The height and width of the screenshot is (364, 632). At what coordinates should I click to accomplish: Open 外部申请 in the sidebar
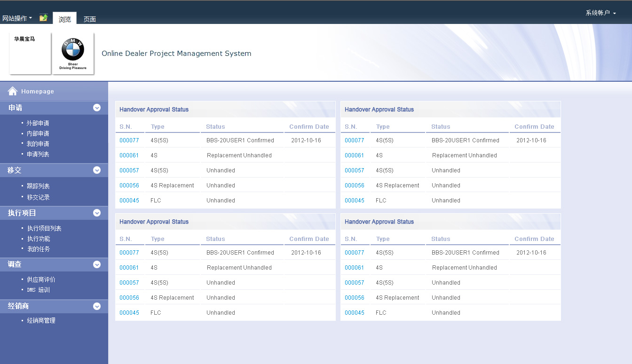(x=38, y=123)
